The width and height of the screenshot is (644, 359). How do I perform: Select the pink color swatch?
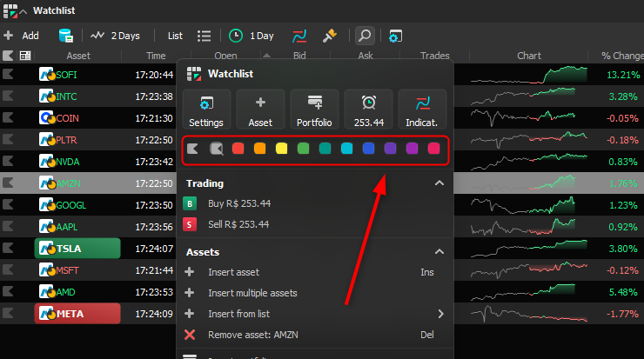[x=433, y=149]
